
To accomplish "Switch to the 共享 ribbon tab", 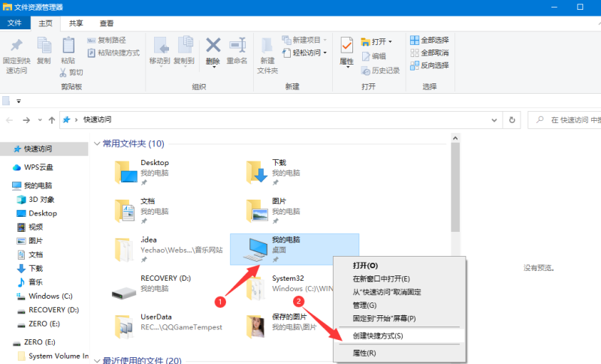I will coord(76,23).
